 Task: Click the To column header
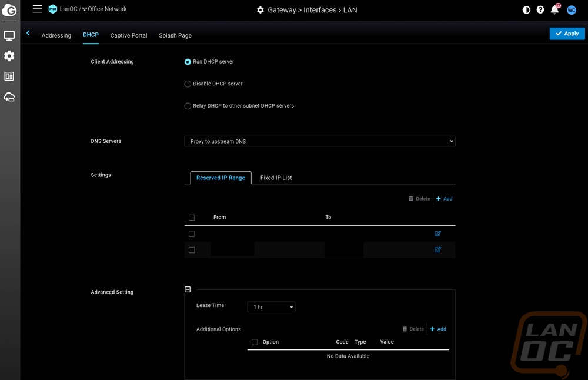(x=328, y=217)
